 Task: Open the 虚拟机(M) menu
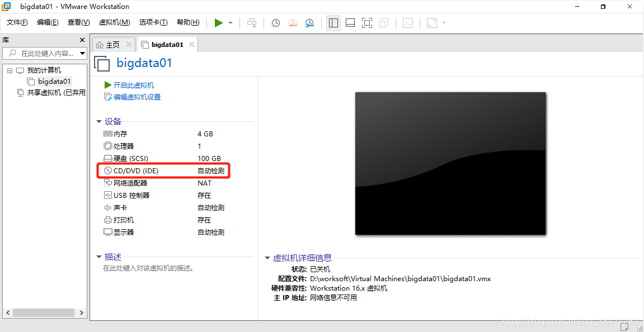[115, 22]
